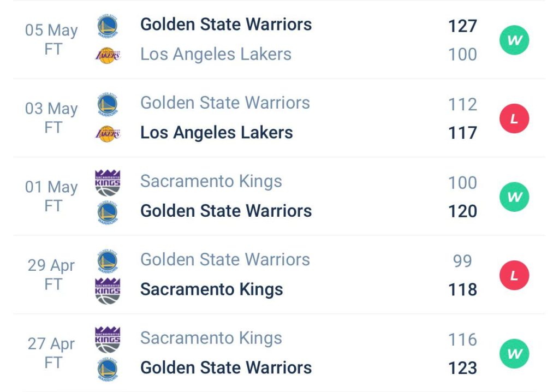Screen dimensions: 559x392
Task: Click the Kings logo in the 29 Apr game
Action: (x=108, y=290)
